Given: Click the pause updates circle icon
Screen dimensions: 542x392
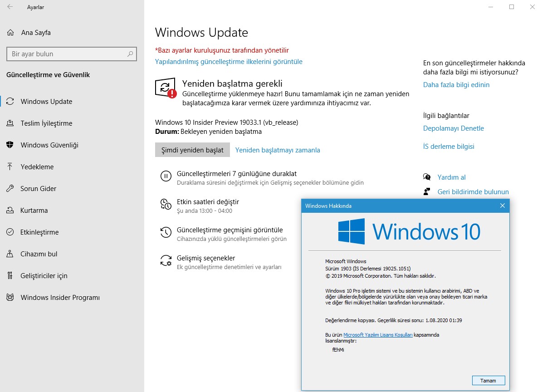Looking at the screenshot, I should pyautogui.click(x=166, y=176).
